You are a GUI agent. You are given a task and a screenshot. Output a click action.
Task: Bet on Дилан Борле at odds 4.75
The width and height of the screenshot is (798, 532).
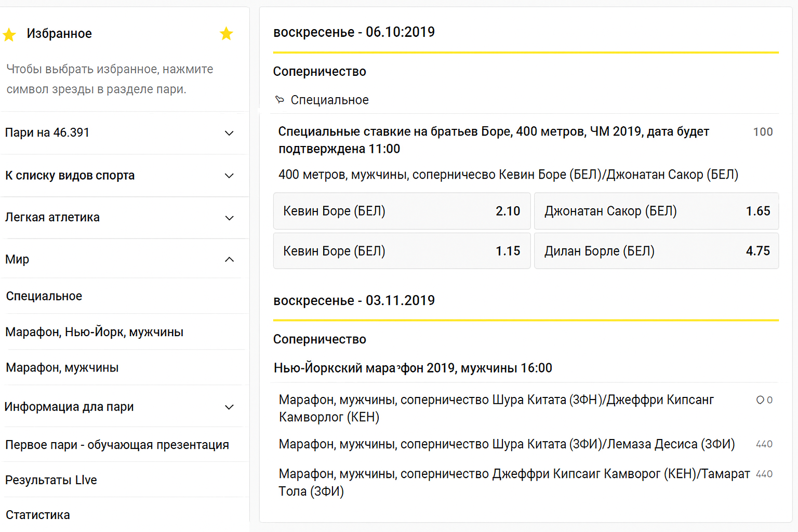(656, 251)
